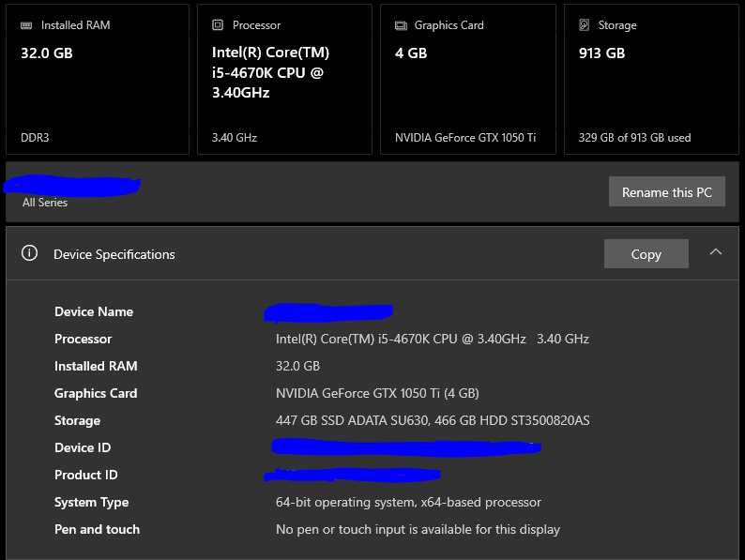
Task: Click the Device ID label
Action: coord(83,447)
